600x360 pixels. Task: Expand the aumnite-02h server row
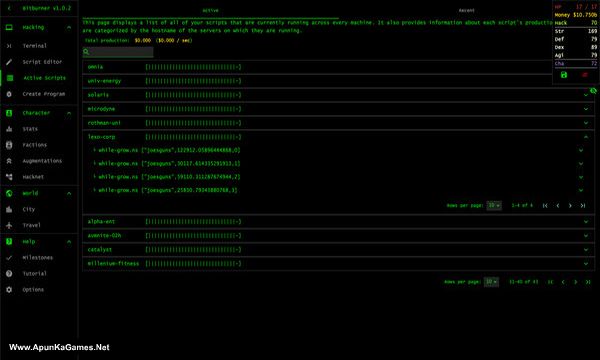338,236
